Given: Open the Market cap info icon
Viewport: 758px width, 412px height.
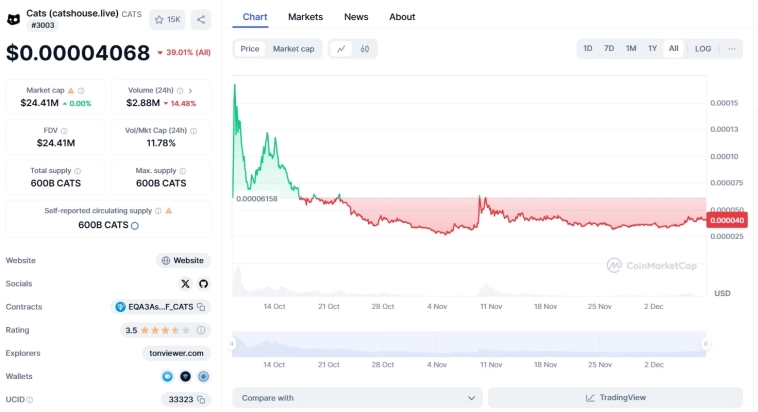Looking at the screenshot, I should click(81, 90).
